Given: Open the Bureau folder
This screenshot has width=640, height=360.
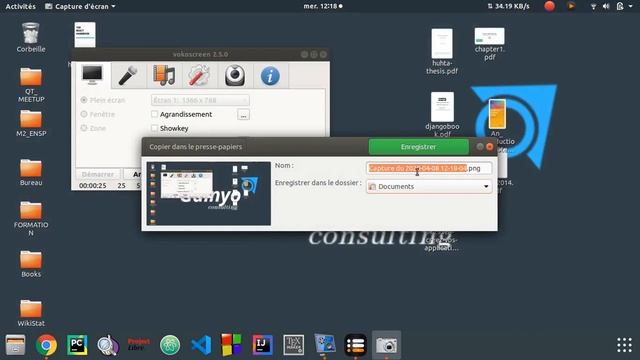Looking at the screenshot, I should pos(31,172).
